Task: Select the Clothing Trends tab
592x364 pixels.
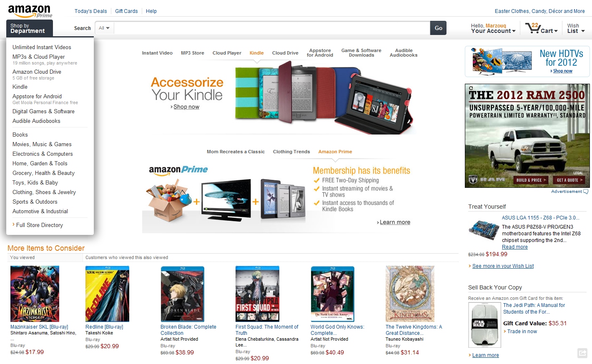Action: tap(291, 152)
